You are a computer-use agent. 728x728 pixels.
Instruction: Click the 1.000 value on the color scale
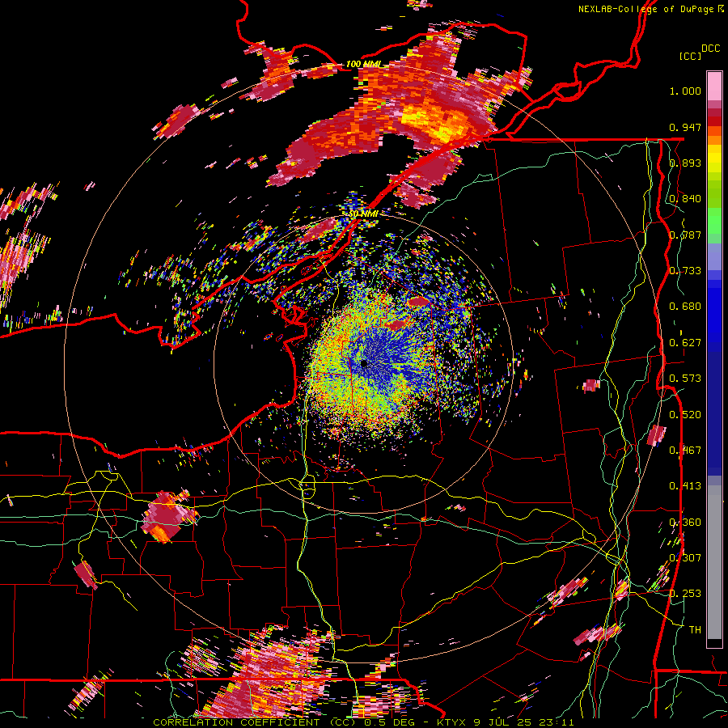[x=685, y=91]
